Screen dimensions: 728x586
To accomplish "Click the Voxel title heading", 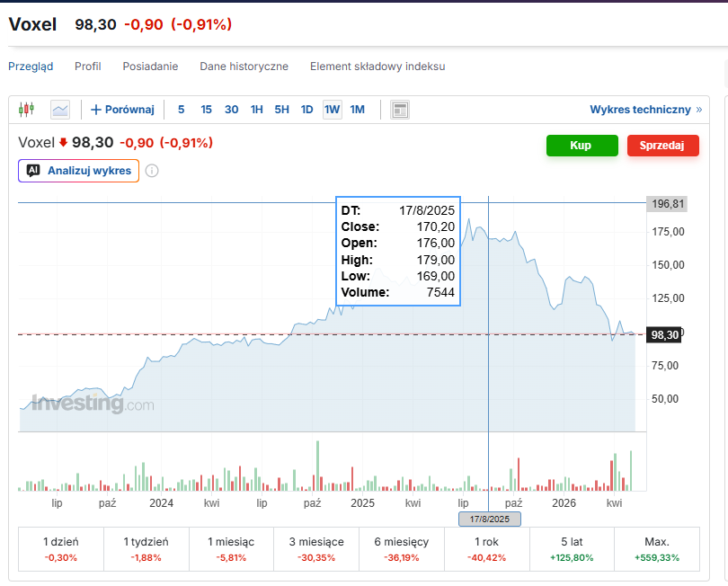I will 32,24.
